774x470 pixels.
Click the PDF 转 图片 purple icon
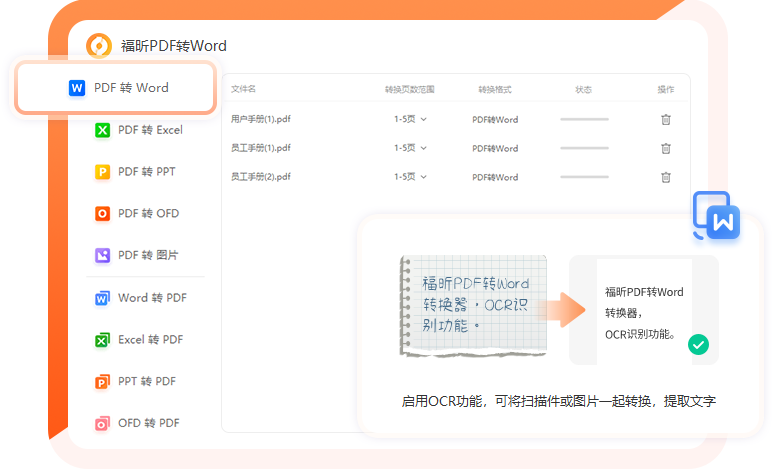point(102,256)
